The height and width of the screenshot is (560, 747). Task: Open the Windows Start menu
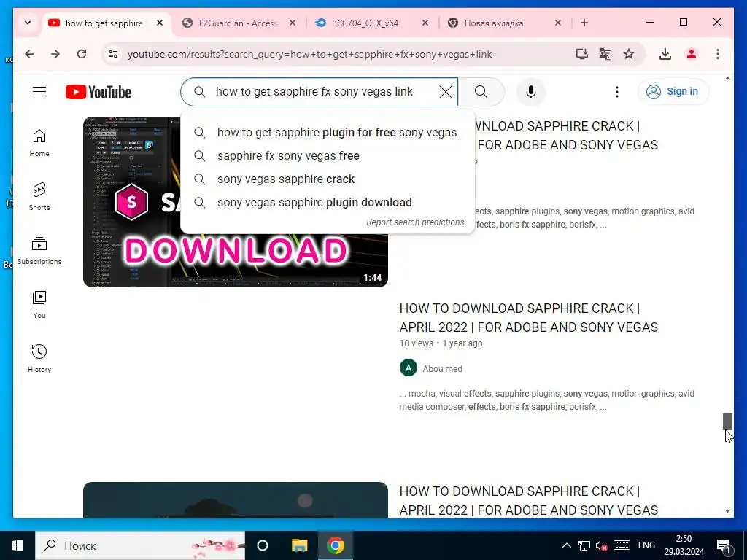[x=18, y=545]
